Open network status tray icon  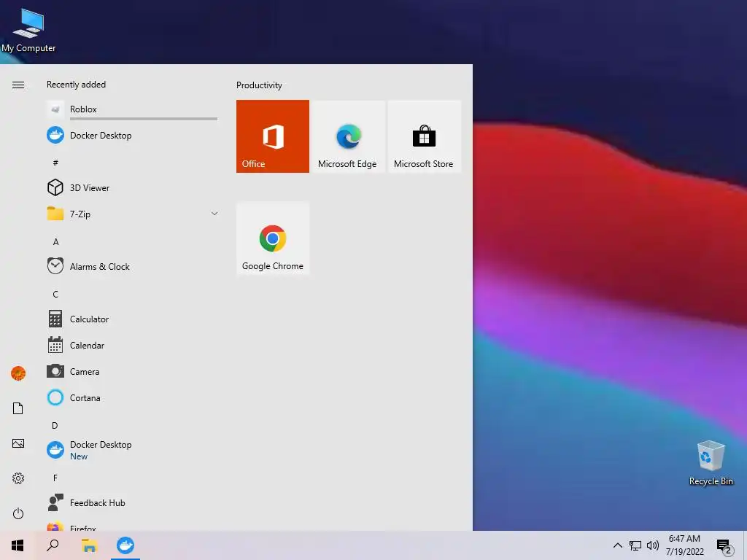tap(635, 545)
